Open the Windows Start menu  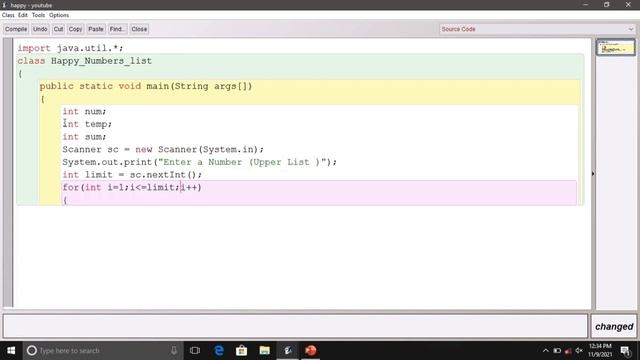coord(11,351)
